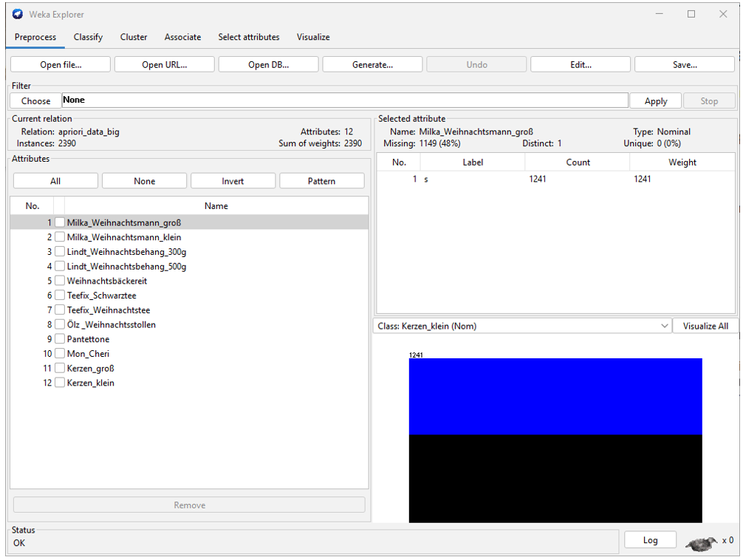
Task: Click the Generate... button
Action: click(x=372, y=64)
